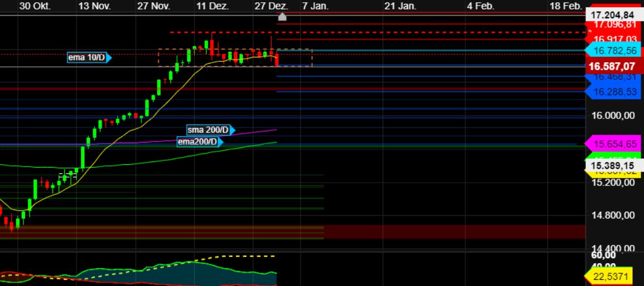This screenshot has width=644, height=286.
Task: Click the '18 Feb.' date label
Action: tap(566, 6)
